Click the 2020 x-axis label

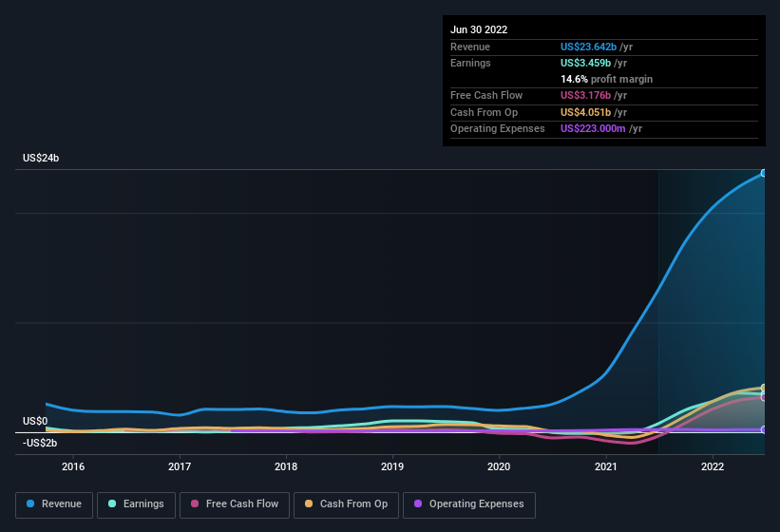[499, 466]
